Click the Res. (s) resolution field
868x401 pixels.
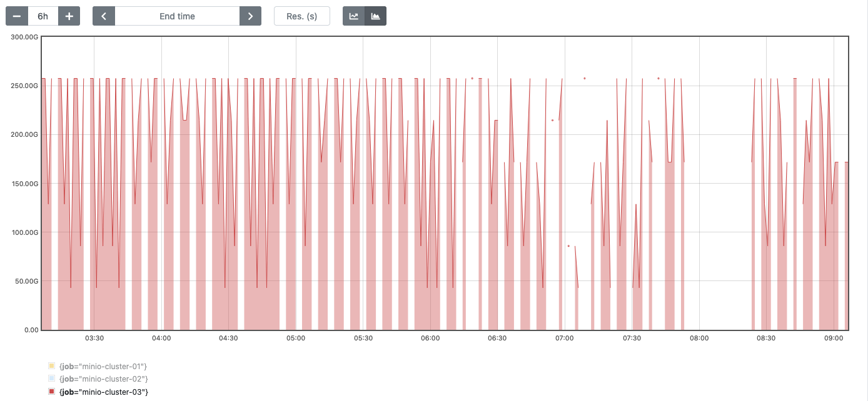[x=302, y=16]
